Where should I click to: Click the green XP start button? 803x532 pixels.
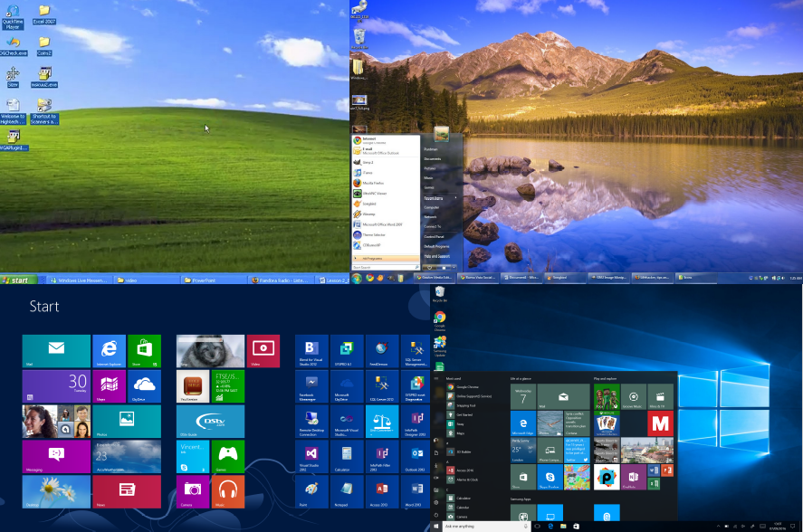18,280
